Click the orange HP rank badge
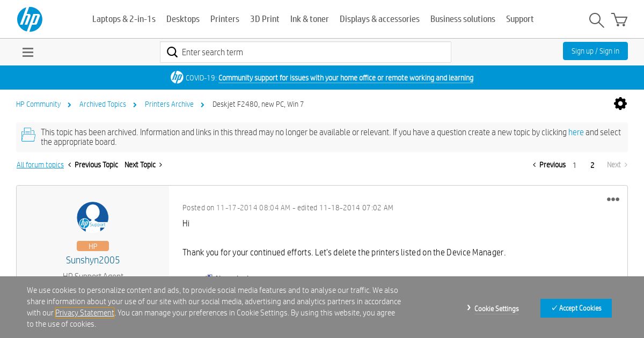The height and width of the screenshot is (338, 644). (93, 246)
